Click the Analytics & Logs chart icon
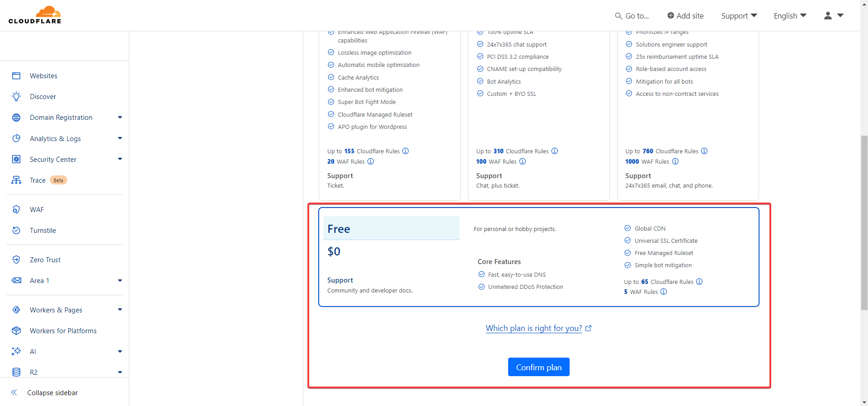This screenshot has width=868, height=406. tap(16, 138)
